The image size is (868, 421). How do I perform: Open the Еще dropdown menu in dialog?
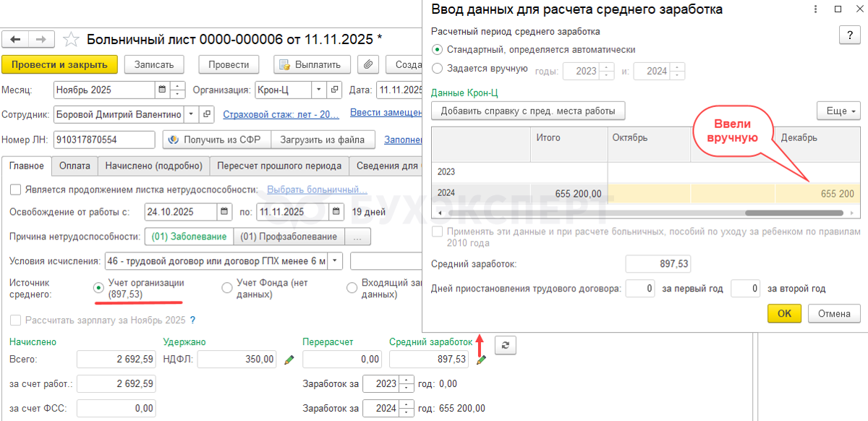[x=838, y=111]
